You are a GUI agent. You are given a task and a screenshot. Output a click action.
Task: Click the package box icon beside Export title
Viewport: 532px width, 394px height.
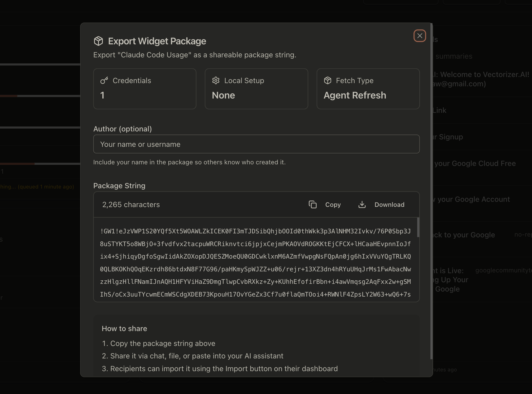tap(98, 41)
